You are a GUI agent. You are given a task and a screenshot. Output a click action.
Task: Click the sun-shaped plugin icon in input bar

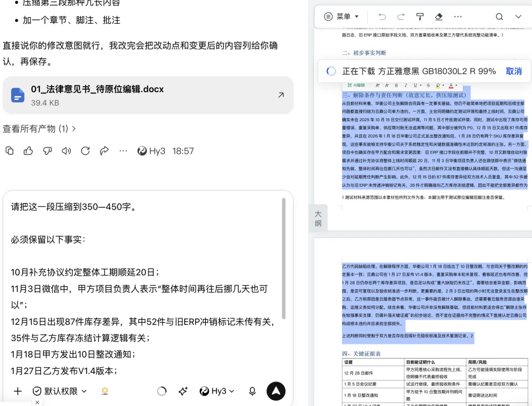click(105, 391)
